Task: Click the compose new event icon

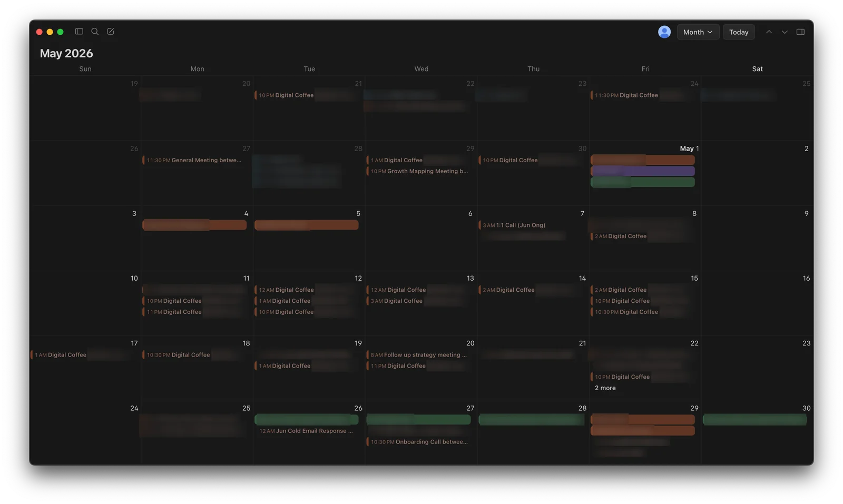Action: (x=111, y=32)
